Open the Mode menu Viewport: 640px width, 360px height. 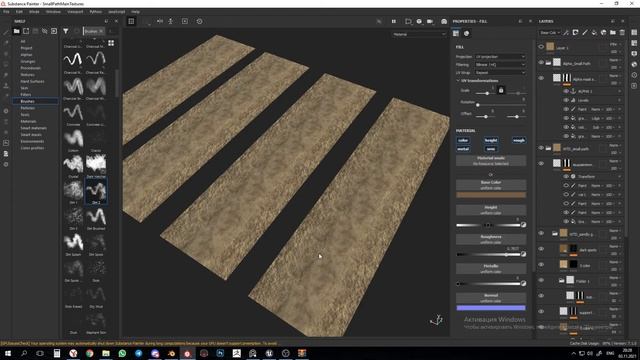34,12
